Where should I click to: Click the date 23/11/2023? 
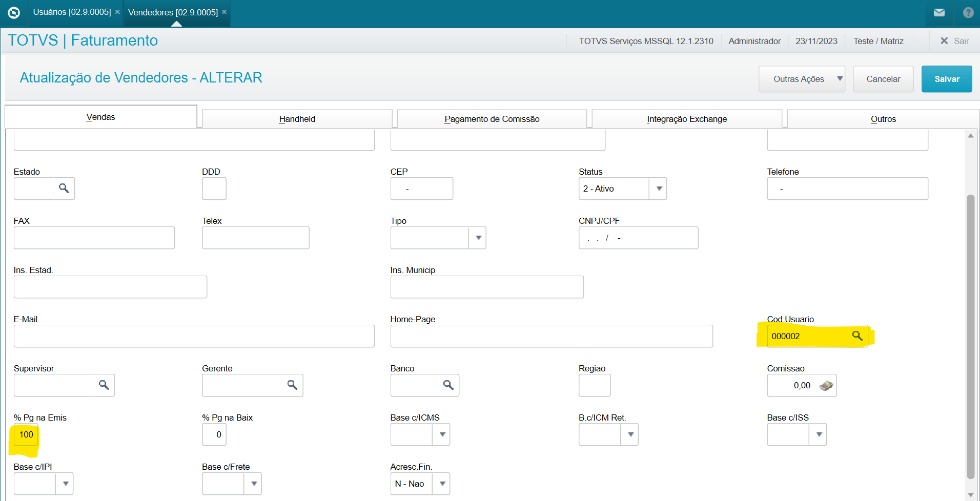point(816,41)
